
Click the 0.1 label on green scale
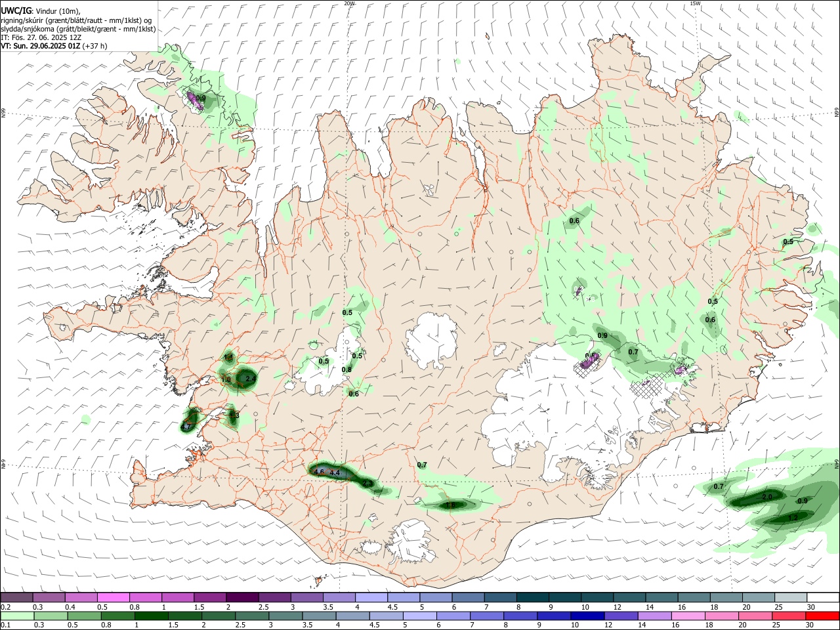point(5,625)
